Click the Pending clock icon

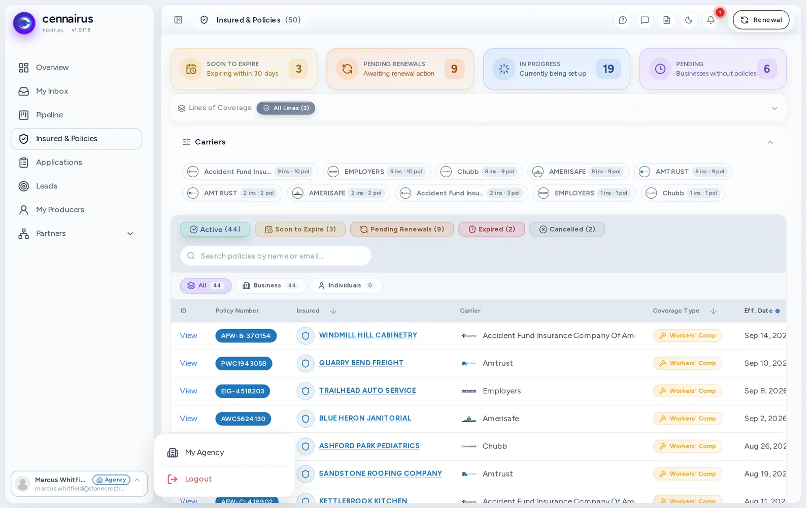coord(660,69)
